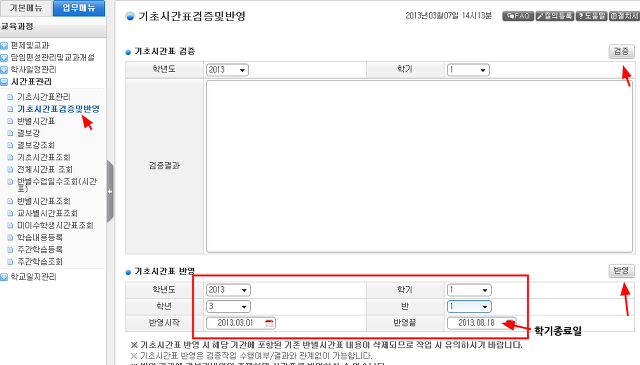This screenshot has height=365, width=640.
Task: Open 학교일지관리 in sidebar
Action: click(33, 277)
